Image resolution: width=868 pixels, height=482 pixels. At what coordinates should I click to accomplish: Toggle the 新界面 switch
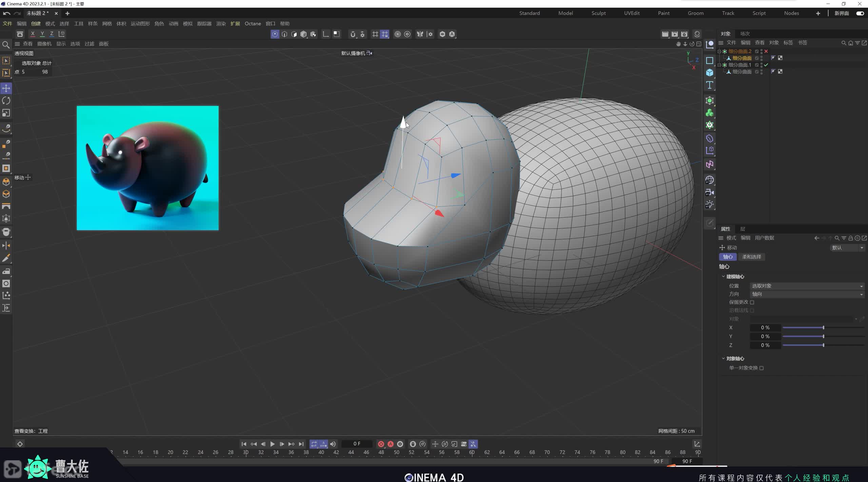pos(860,13)
